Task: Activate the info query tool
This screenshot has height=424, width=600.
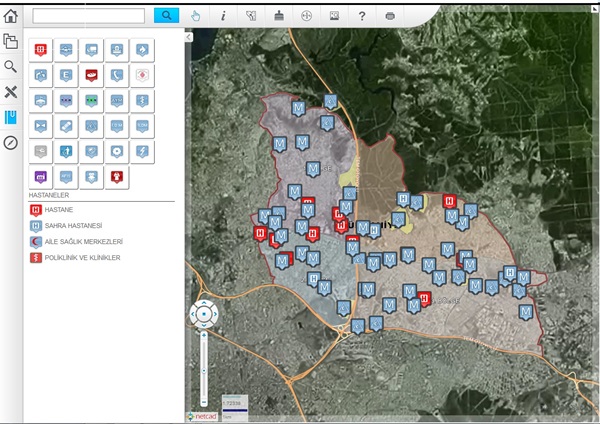Action: pyautogui.click(x=223, y=16)
